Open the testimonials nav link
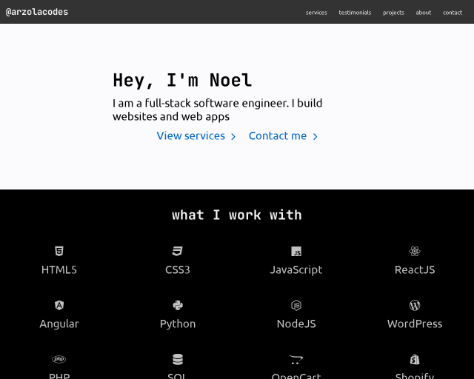 pyautogui.click(x=355, y=13)
